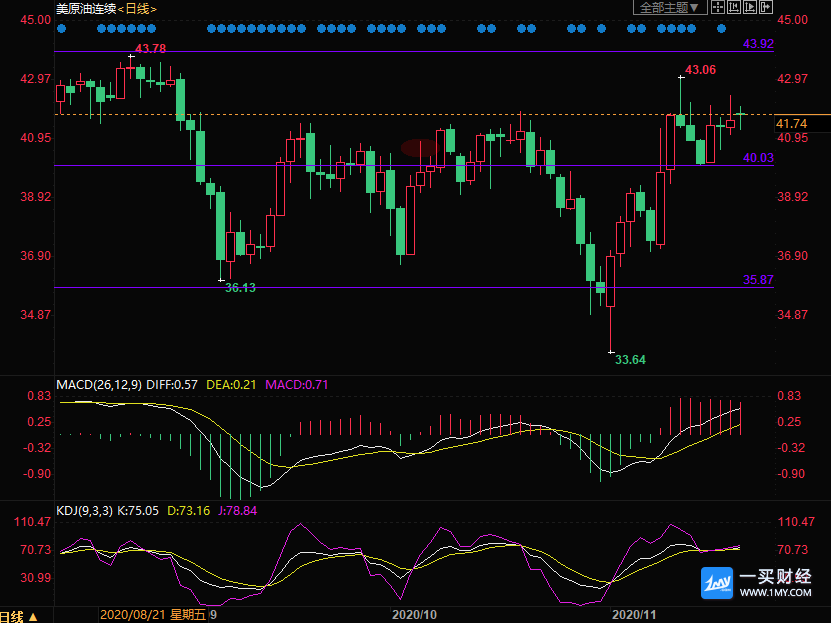Click the J:78.84 value
Screen dimensions: 831x623
(x=237, y=511)
